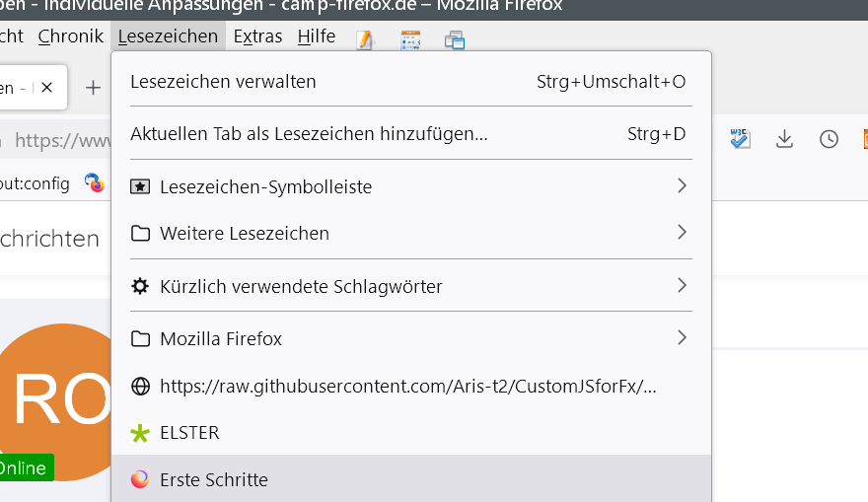Close the current browser tab
The image size is (868, 502).
point(46,88)
